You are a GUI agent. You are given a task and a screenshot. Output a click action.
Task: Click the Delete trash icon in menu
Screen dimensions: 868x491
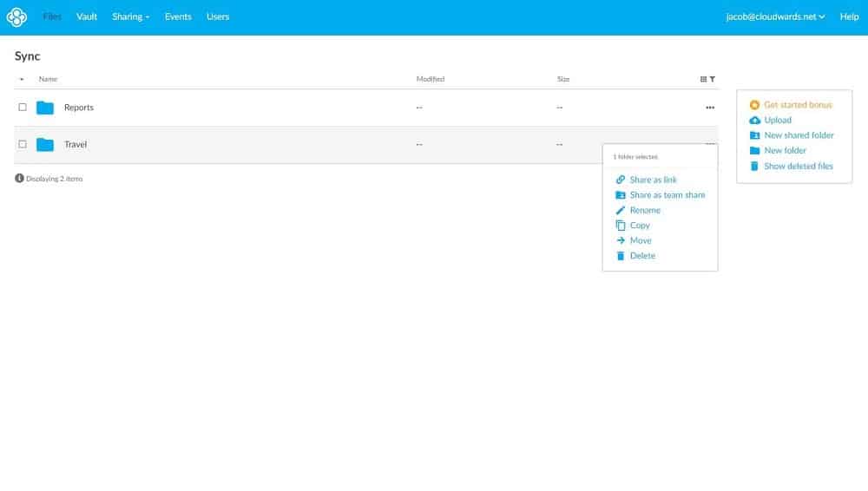click(x=620, y=256)
